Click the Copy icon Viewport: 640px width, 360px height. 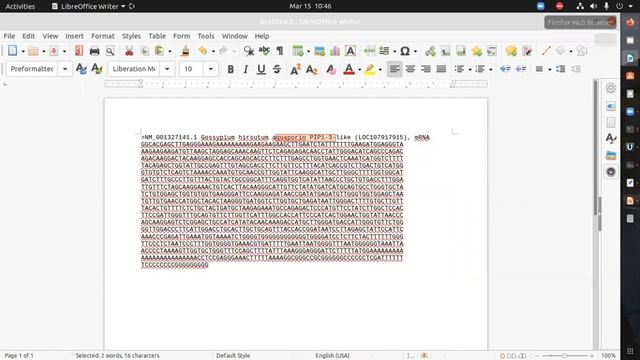pos(144,51)
